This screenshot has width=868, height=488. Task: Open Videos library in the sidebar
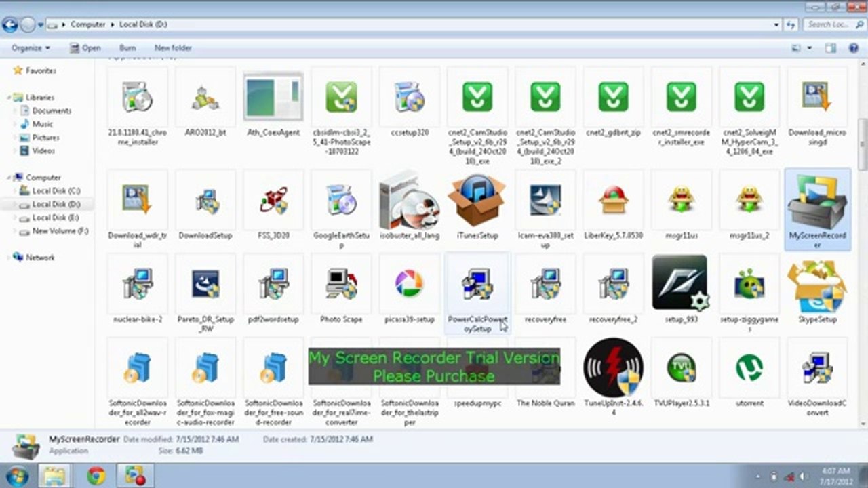click(43, 151)
